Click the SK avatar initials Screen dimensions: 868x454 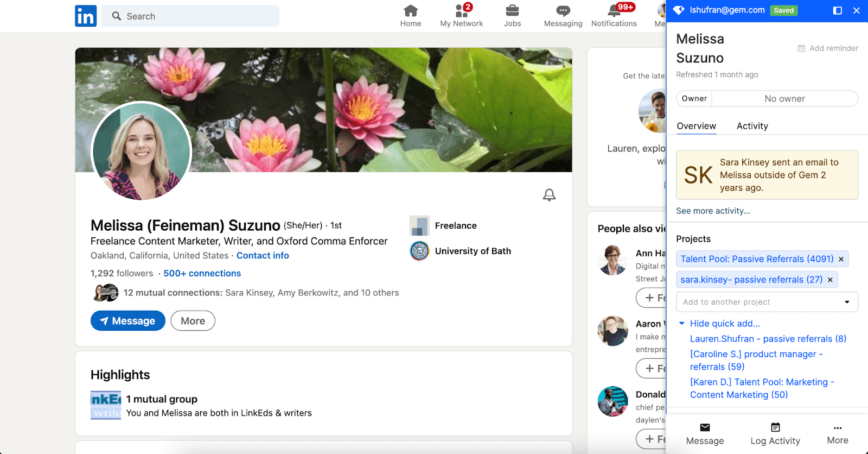[698, 175]
